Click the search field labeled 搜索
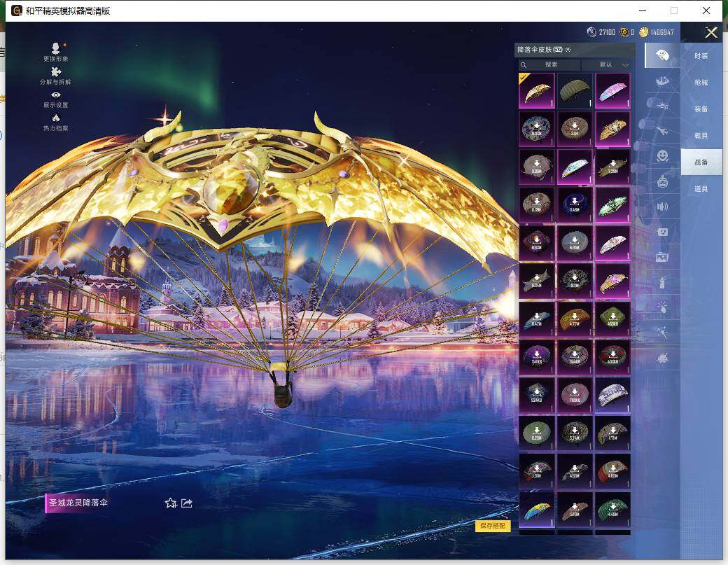This screenshot has width=728, height=565. 549,64
